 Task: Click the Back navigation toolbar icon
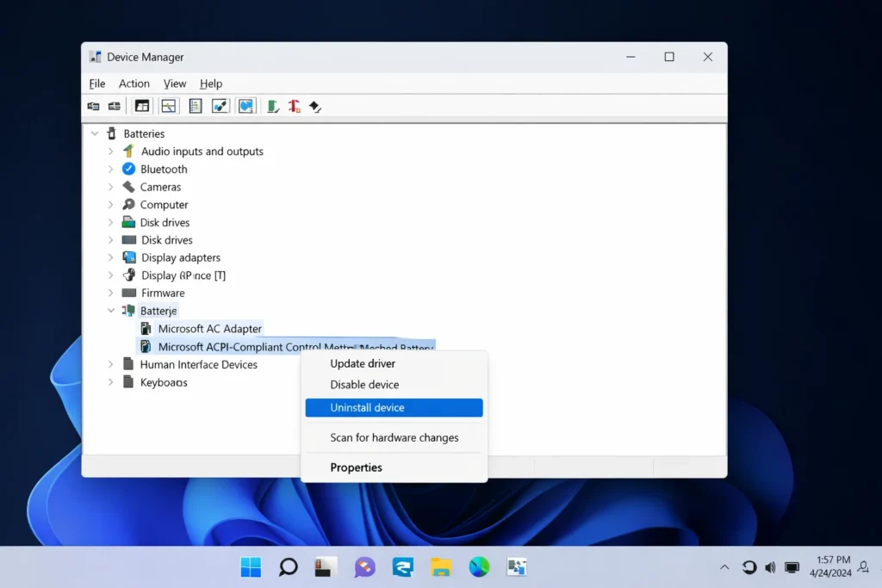pos(93,105)
